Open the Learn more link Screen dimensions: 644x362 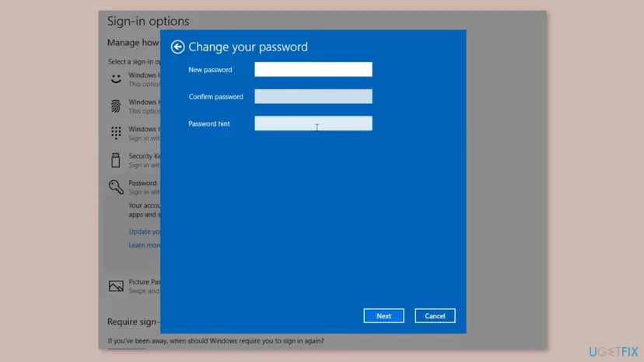144,245
